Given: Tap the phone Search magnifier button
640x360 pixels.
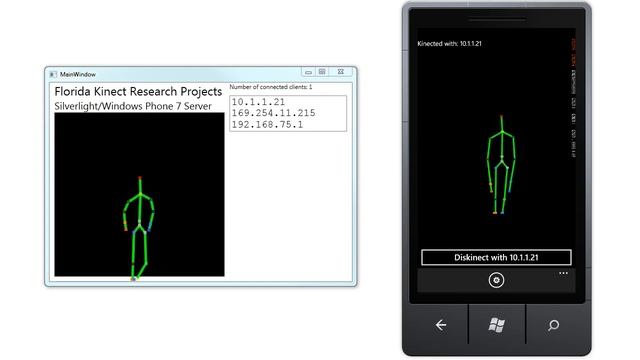Looking at the screenshot, I should pos(553,325).
